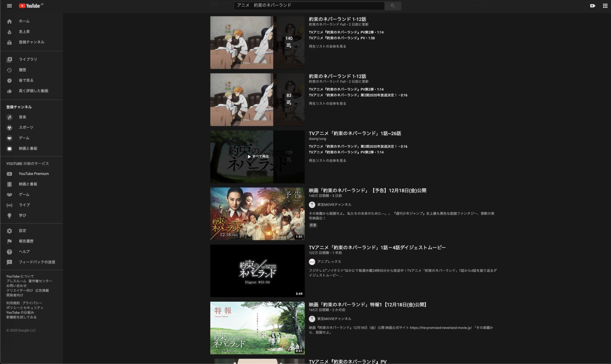
Task: Open the 利用規約 footer link
Action: pos(13,303)
